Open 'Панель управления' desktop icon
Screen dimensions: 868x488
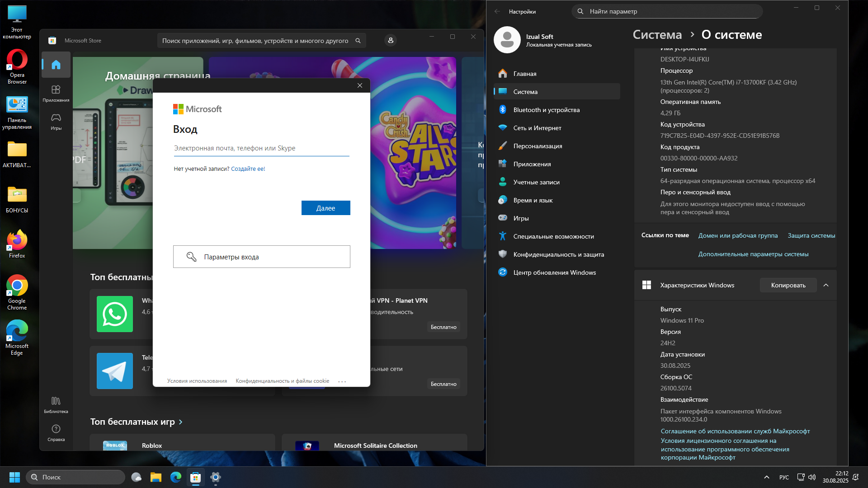click(17, 113)
